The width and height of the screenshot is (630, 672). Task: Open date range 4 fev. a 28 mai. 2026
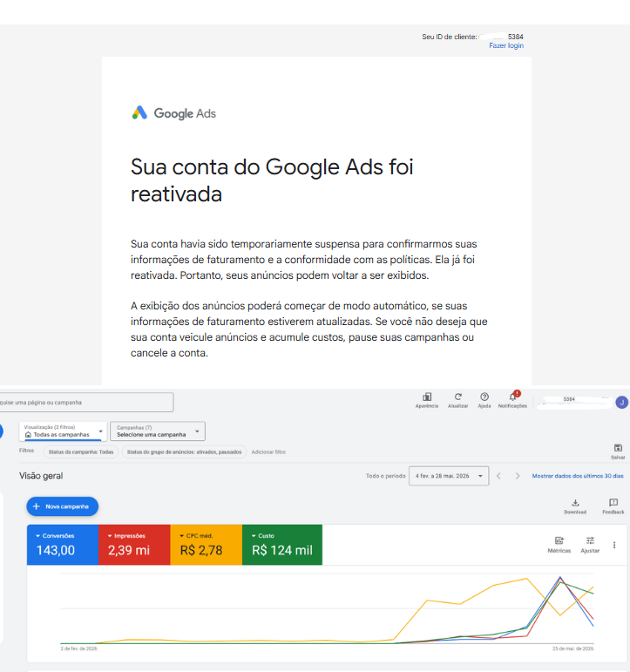tap(449, 476)
